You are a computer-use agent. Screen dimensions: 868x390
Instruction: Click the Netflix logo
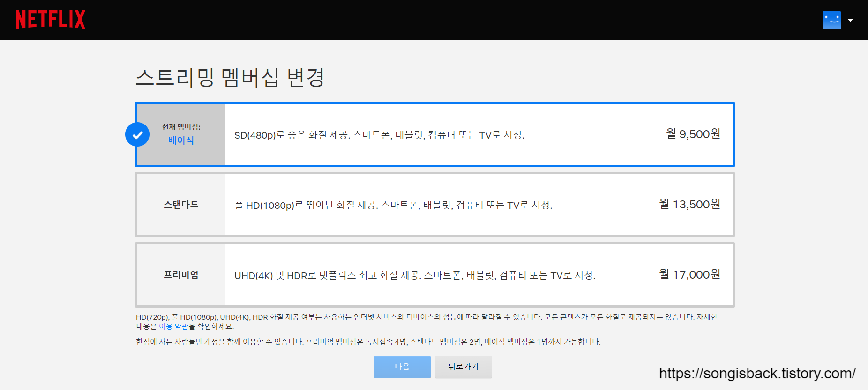tap(51, 20)
